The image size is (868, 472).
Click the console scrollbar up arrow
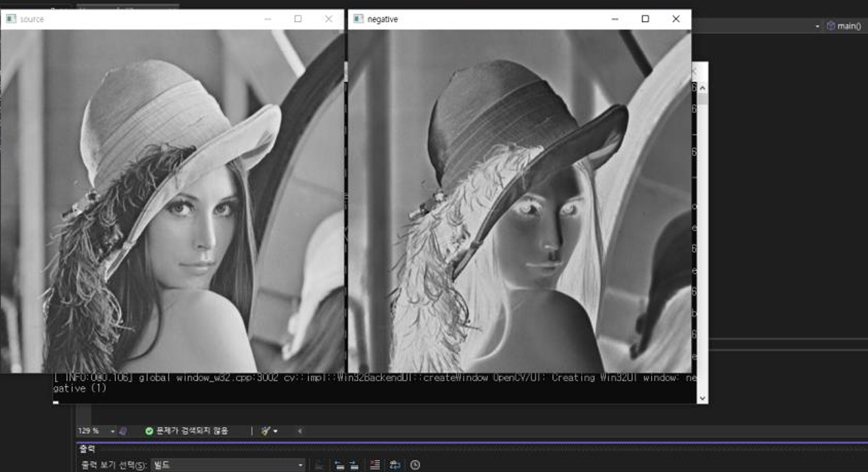pos(702,88)
